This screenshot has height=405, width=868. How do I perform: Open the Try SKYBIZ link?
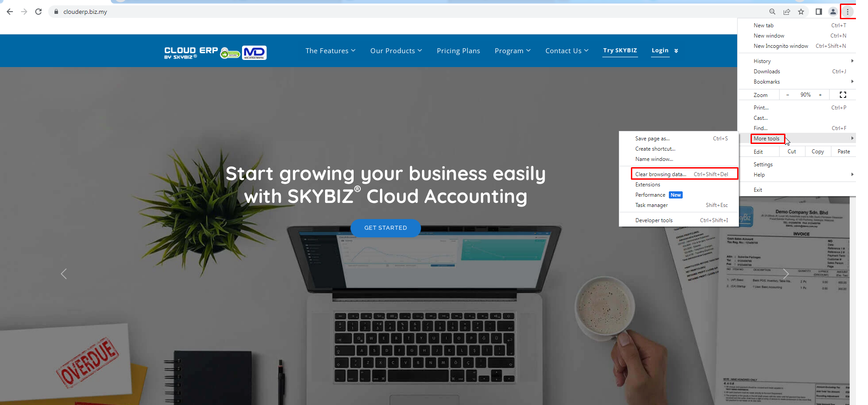tap(620, 51)
